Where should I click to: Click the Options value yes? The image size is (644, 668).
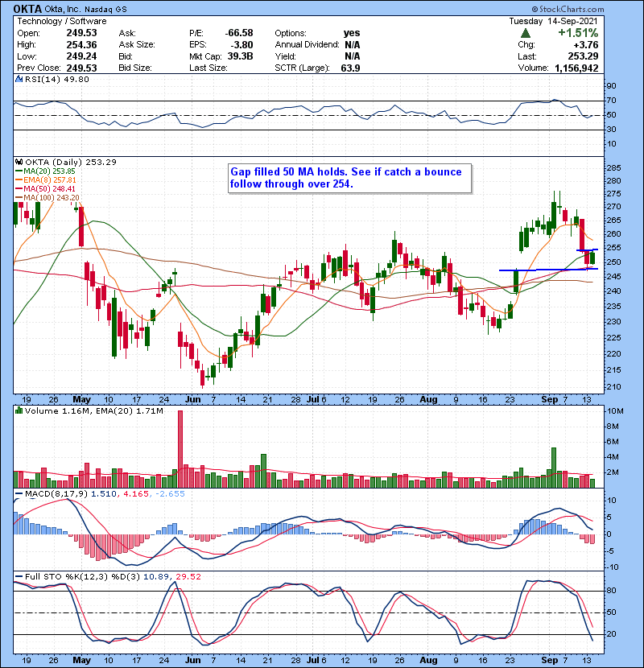(352, 33)
